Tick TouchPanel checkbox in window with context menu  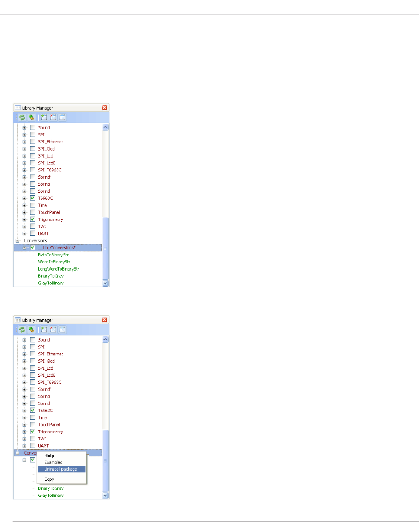coord(33,425)
